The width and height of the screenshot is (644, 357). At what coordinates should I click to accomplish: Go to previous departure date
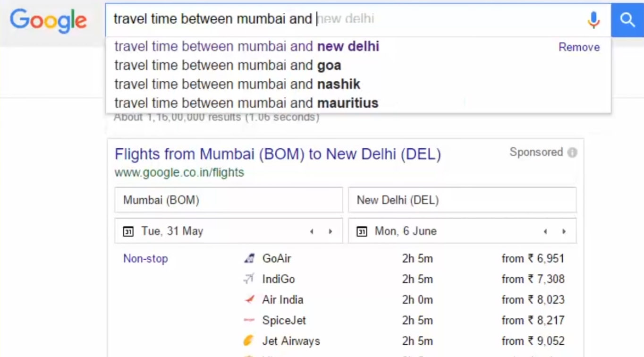312,231
